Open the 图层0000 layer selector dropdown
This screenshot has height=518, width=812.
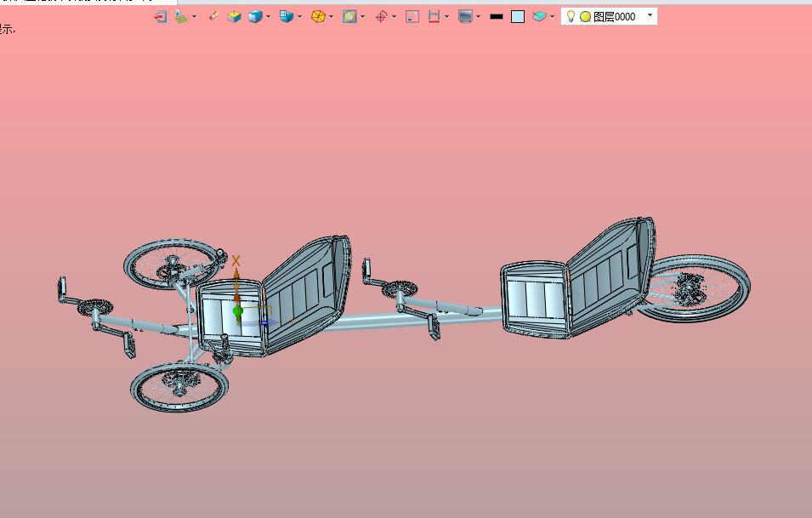point(650,15)
